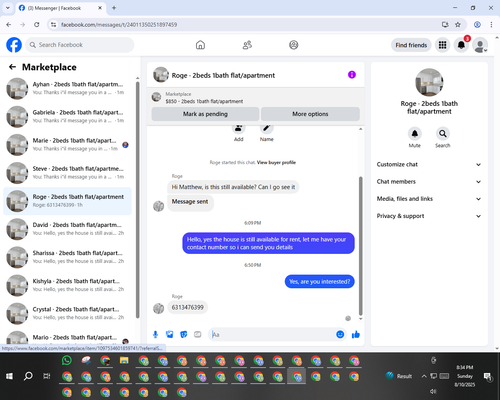Open Steve conversation
Viewport: 500px width, 400px height.
point(67,173)
